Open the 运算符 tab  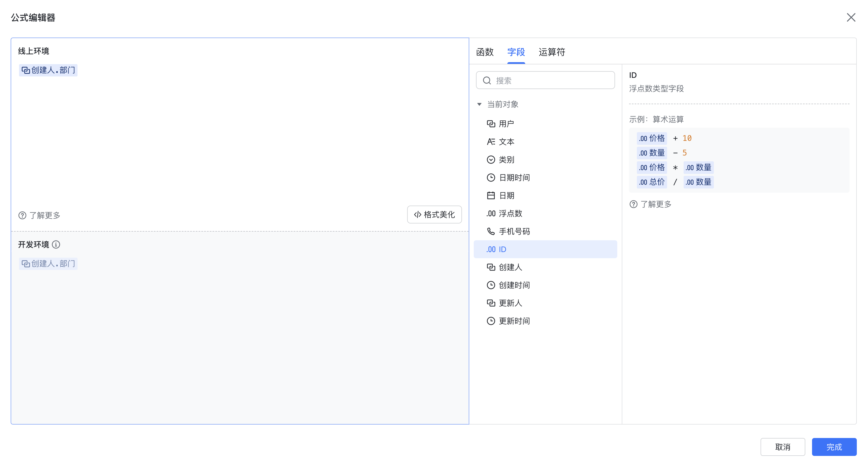coord(552,52)
